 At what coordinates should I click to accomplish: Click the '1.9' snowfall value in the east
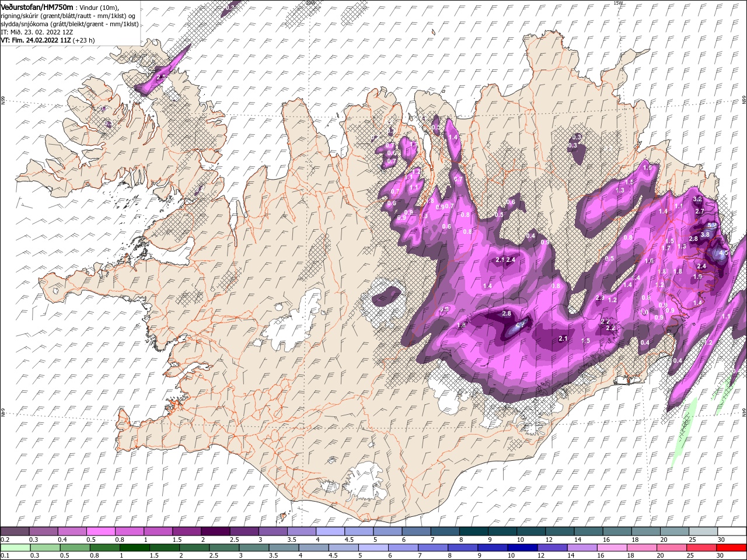pos(697,276)
